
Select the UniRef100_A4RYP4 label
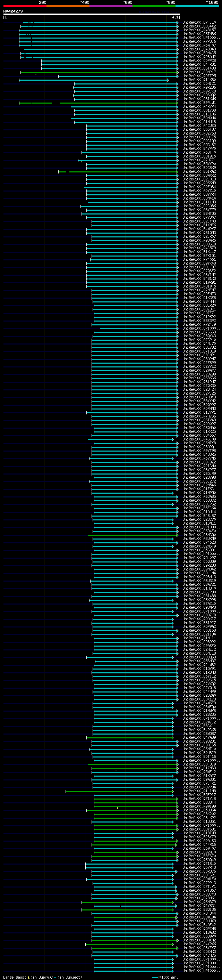pyautogui.click(x=199, y=106)
